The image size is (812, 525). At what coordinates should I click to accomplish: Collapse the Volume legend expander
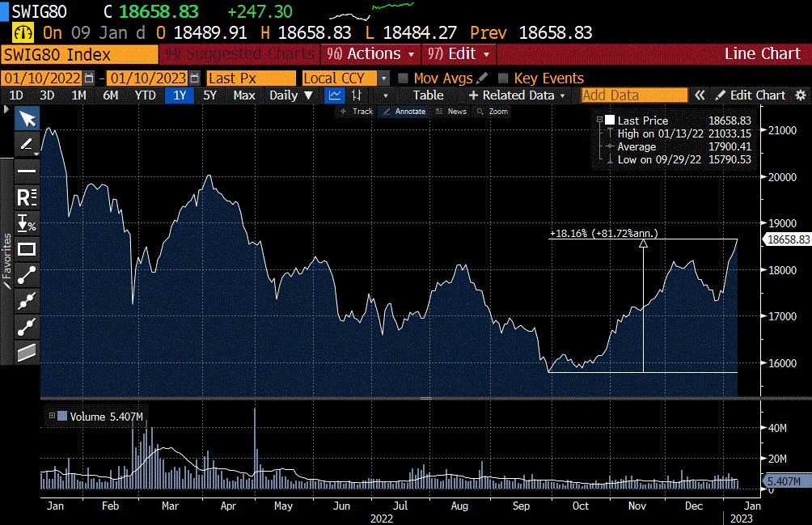(52, 415)
